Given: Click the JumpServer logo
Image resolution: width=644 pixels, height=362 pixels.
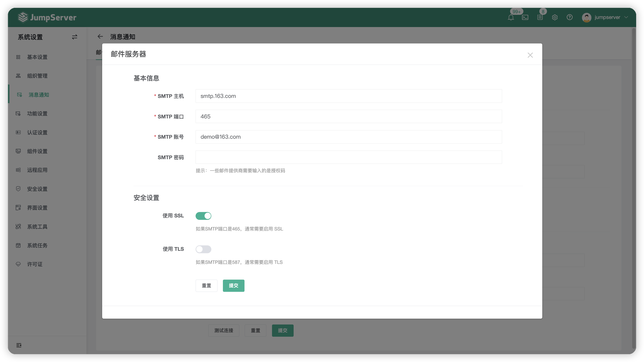Looking at the screenshot, I should 47,17.
